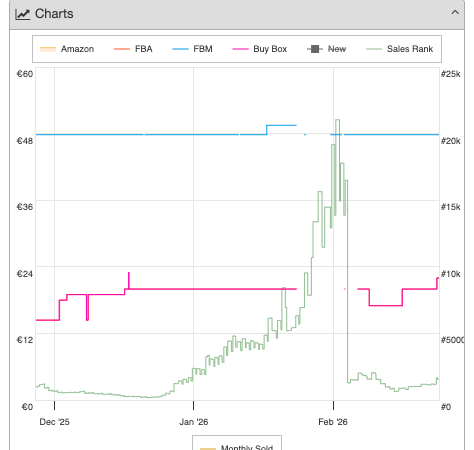Click the Sales Rank peak in chart

337,120
